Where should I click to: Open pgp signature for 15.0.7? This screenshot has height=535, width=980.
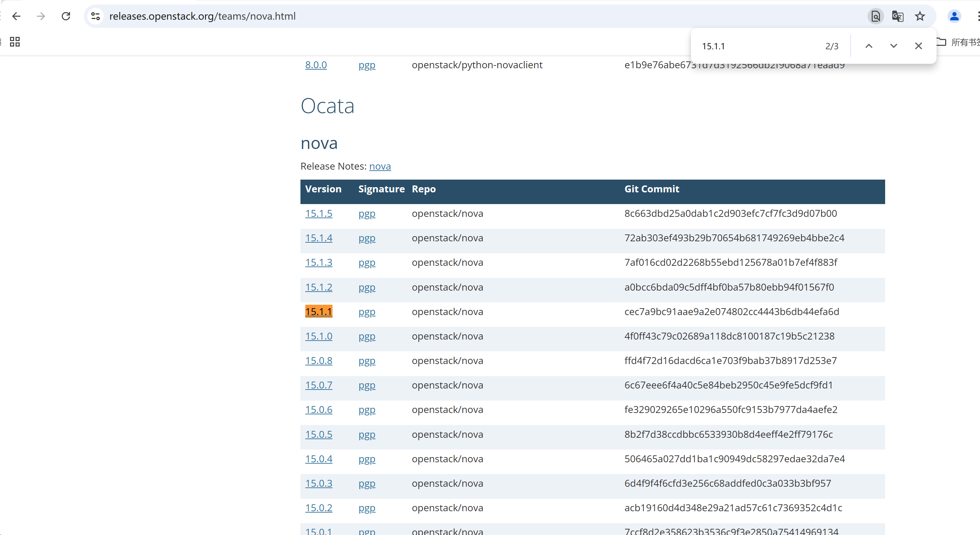tap(367, 386)
